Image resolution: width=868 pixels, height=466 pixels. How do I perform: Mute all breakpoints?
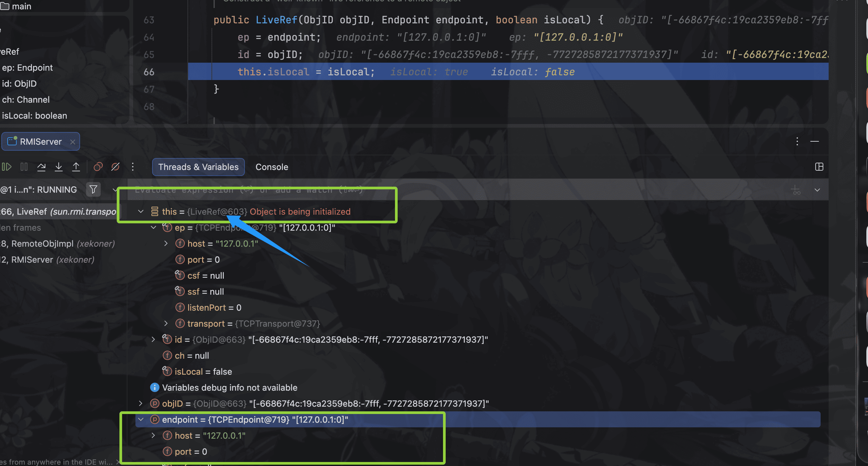tap(115, 167)
